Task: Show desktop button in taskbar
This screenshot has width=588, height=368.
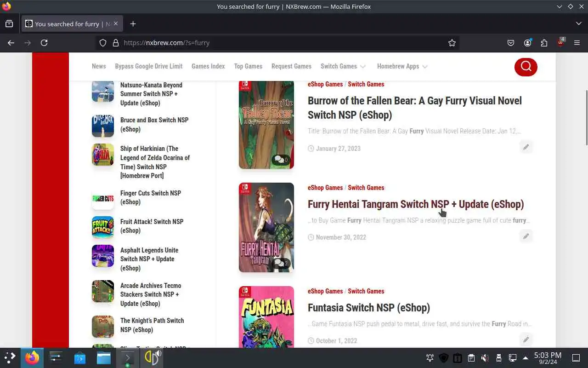Action: click(576, 358)
